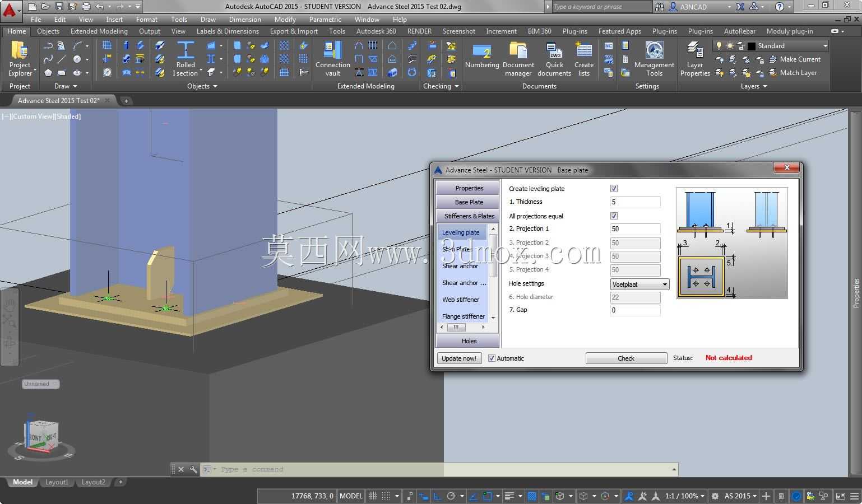Switch to Extended Modeling ribbon tab
862x504 pixels.
(99, 31)
